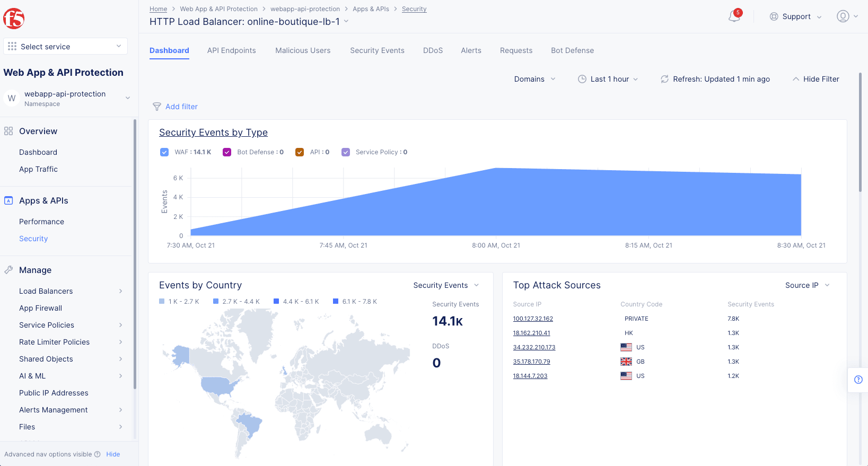Click the help question mark icon
This screenshot has height=466, width=868.
tap(858, 380)
